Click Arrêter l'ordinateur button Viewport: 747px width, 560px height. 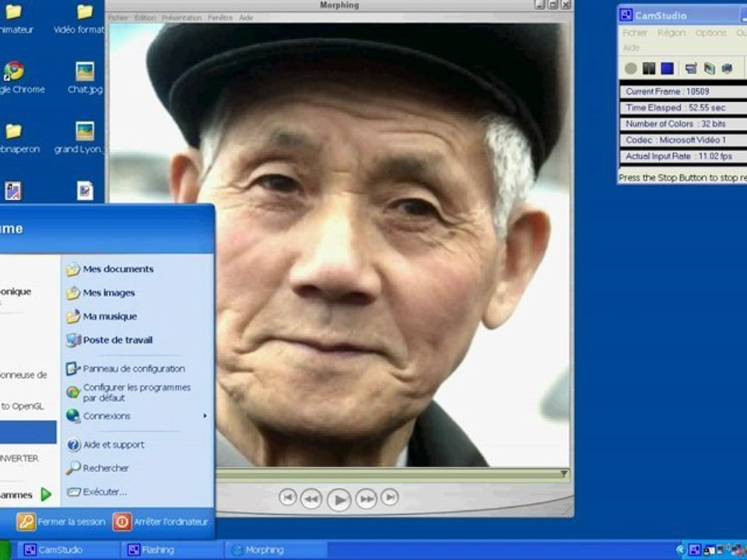160,522
